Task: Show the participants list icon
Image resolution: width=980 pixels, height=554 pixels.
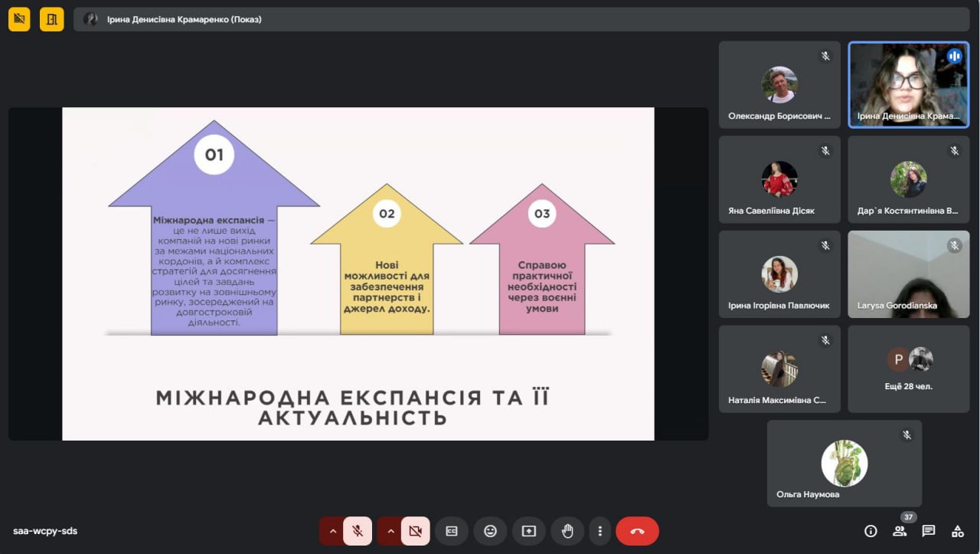Action: click(900, 531)
